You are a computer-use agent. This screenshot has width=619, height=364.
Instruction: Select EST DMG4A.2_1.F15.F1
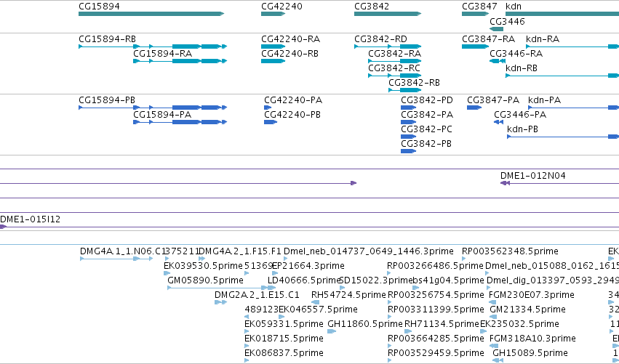tap(239, 251)
